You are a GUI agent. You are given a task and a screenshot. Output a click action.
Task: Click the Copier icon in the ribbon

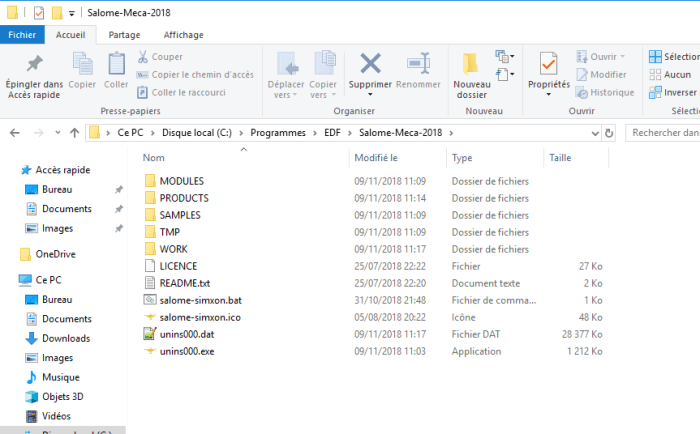82,65
